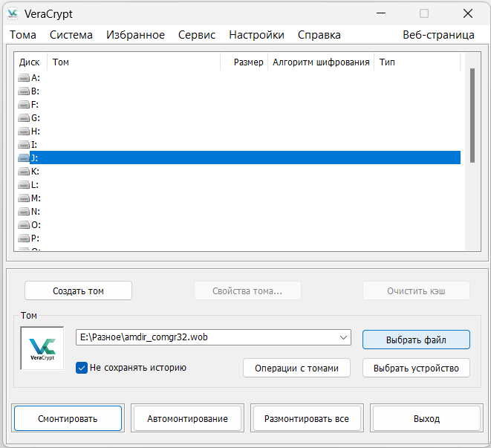The height and width of the screenshot is (448, 491).
Task: Select the drive A: icon
Action: coord(24,78)
